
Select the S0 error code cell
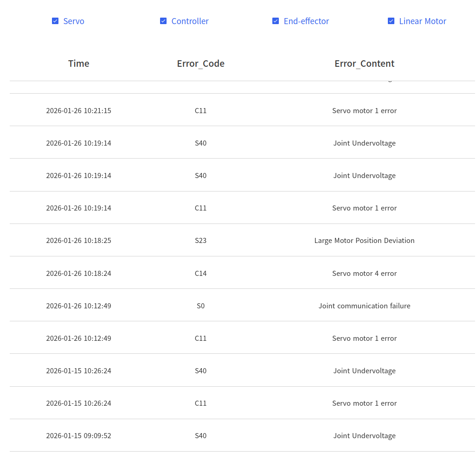200,306
